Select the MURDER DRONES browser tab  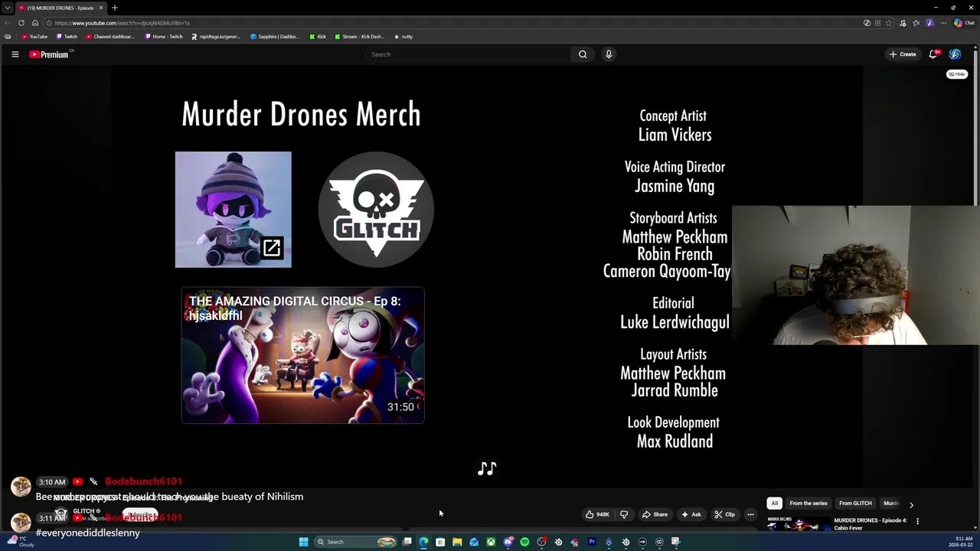coord(60,8)
